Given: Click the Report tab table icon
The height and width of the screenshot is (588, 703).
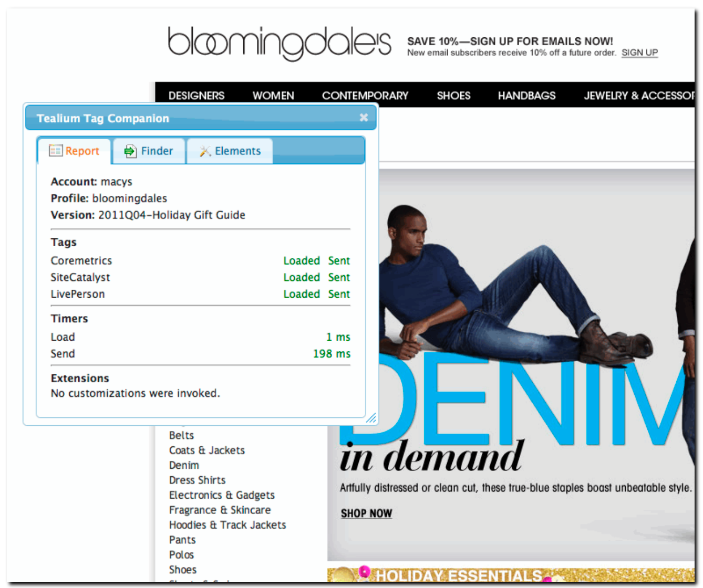Looking at the screenshot, I should coord(55,151).
